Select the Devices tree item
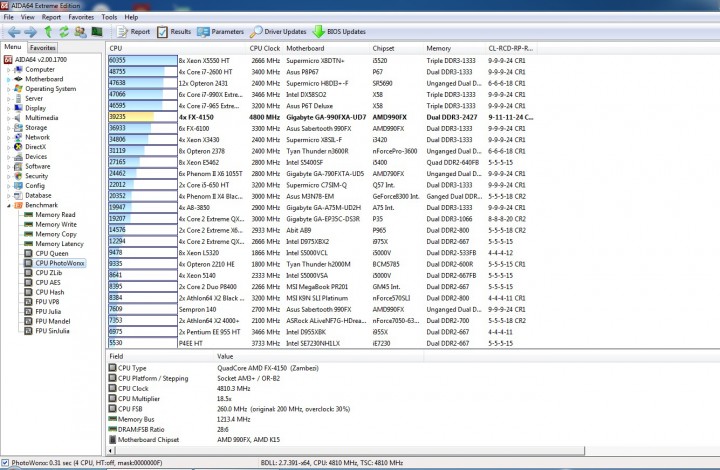The width and height of the screenshot is (720, 470). pyautogui.click(x=36, y=157)
